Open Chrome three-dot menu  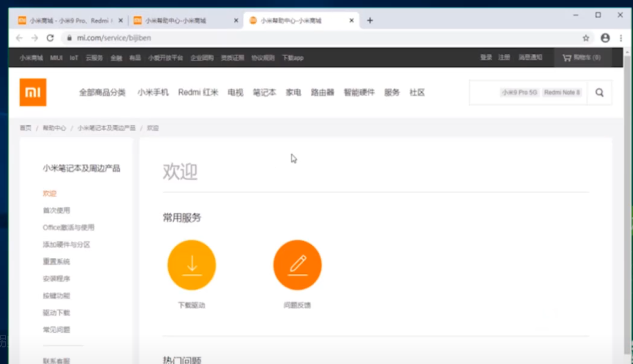(x=621, y=38)
